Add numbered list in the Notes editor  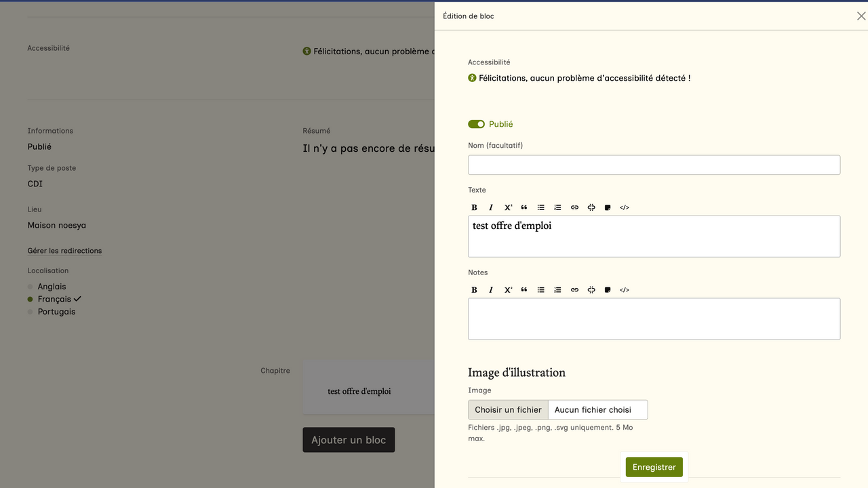point(557,290)
